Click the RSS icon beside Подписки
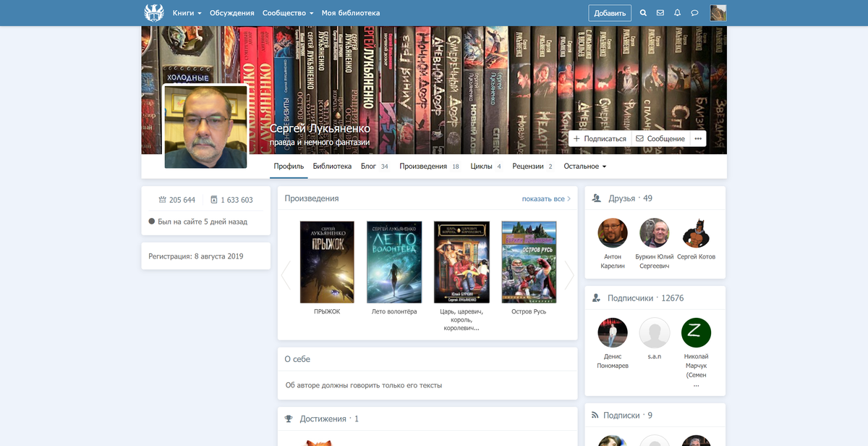 click(595, 416)
